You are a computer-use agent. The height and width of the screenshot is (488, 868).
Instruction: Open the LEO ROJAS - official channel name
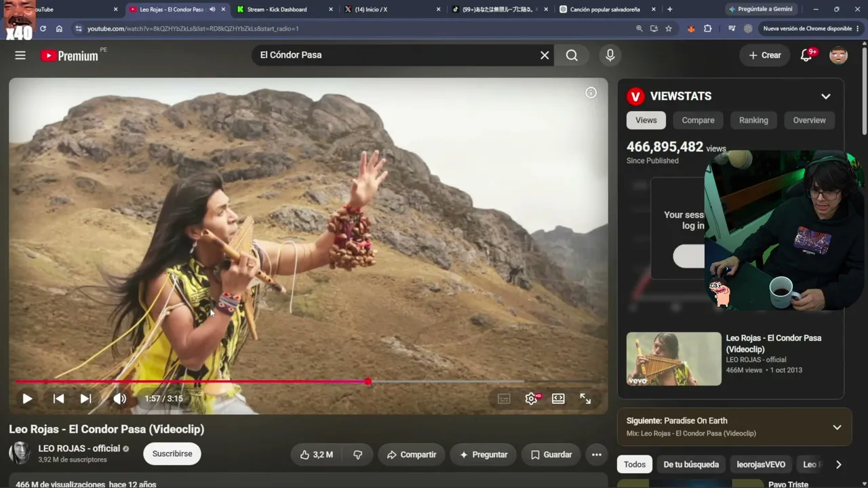click(79, 449)
